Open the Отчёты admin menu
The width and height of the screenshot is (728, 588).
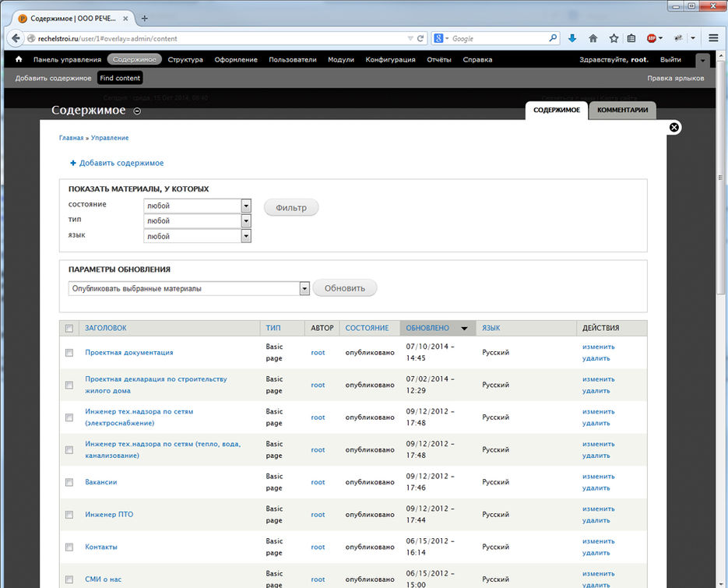pos(439,59)
